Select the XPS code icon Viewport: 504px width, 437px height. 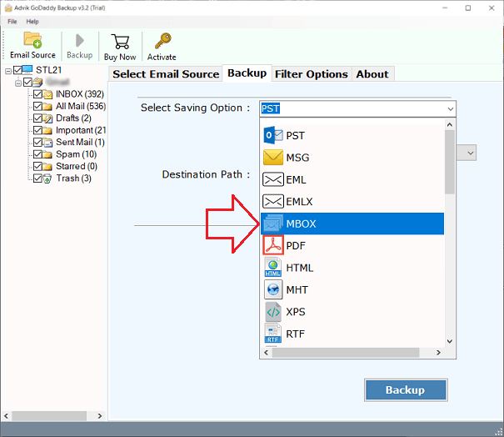pos(273,312)
